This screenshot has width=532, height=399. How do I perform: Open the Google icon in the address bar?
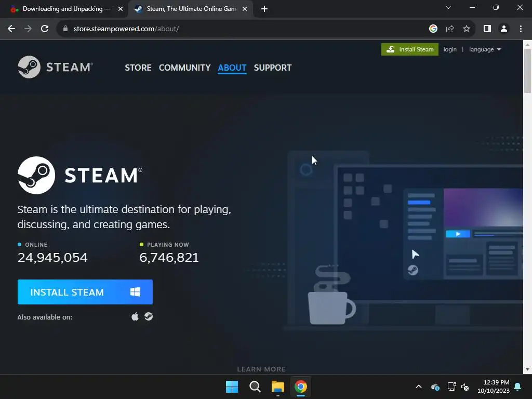(x=433, y=29)
